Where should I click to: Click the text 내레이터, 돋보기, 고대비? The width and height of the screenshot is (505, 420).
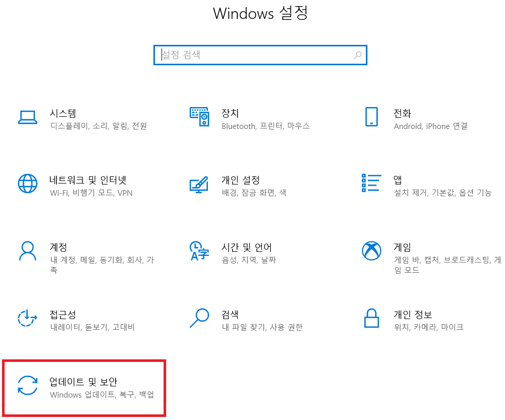pos(92,327)
